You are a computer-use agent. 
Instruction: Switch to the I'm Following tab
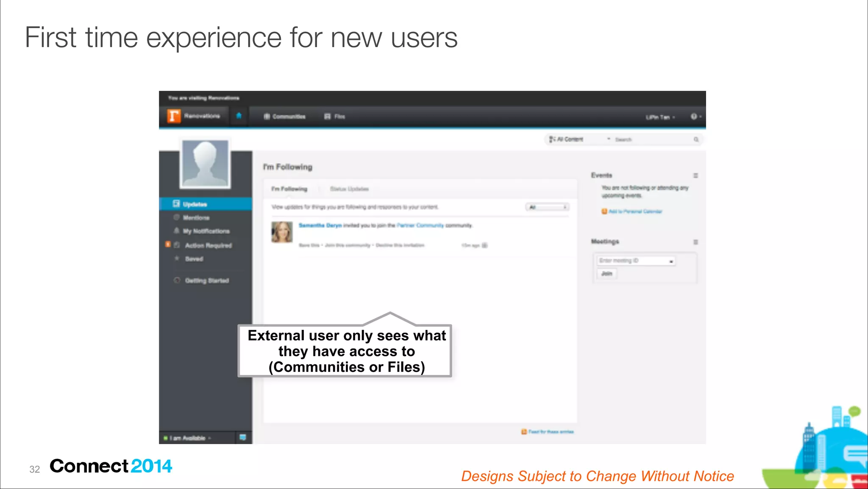289,189
